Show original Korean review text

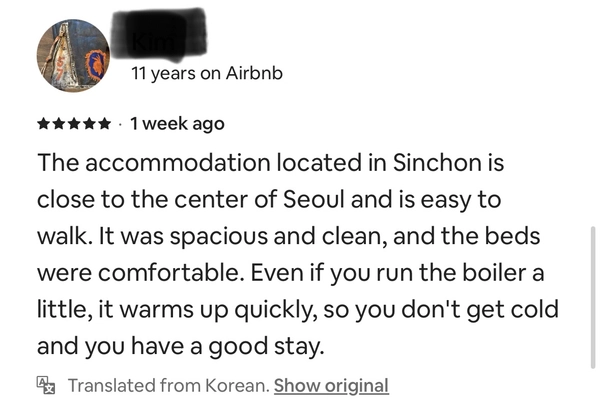tap(331, 385)
